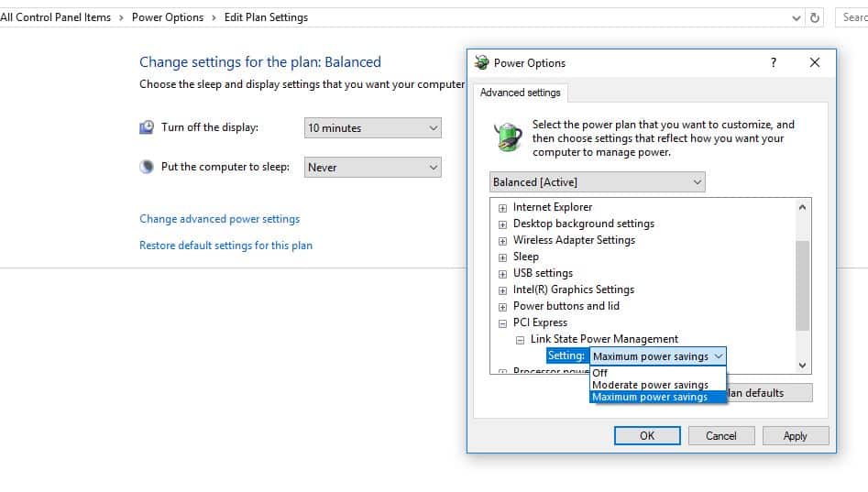868x492 pixels.
Task: Click the settings tree scrollbar thumb
Action: pos(803,285)
